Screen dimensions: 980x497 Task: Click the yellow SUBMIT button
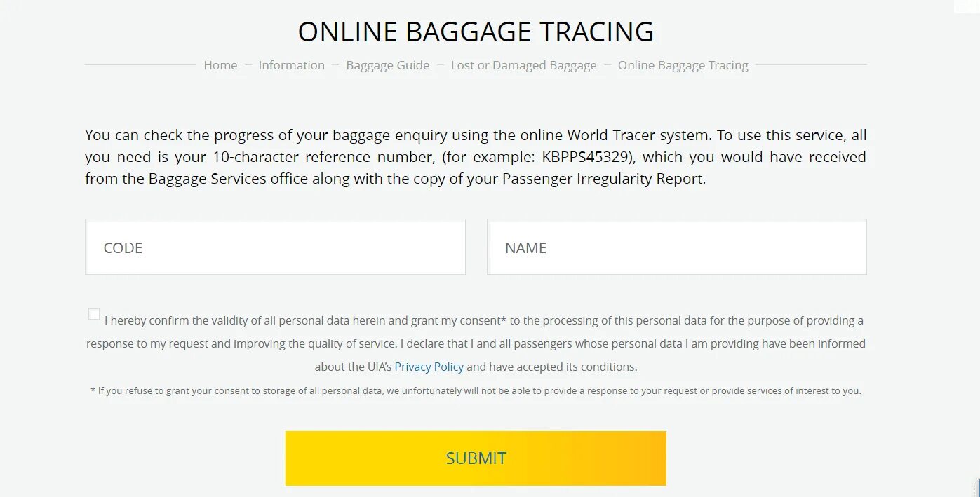pyautogui.click(x=476, y=458)
